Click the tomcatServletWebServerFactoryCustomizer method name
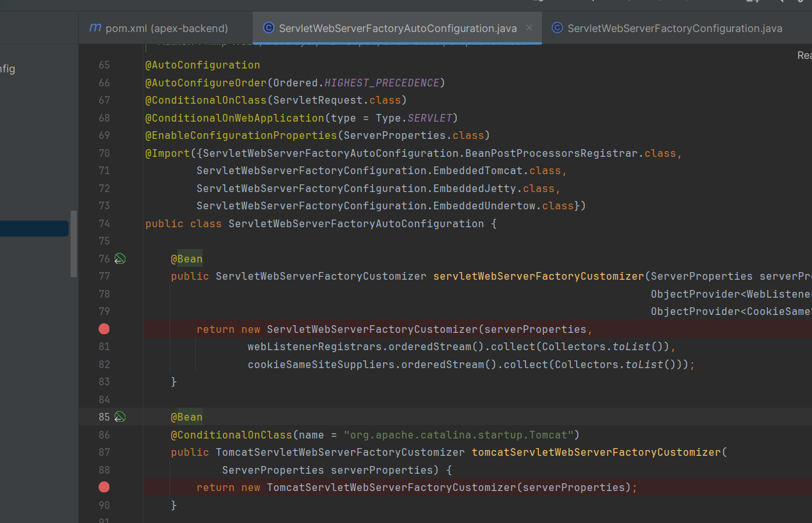 pos(596,453)
